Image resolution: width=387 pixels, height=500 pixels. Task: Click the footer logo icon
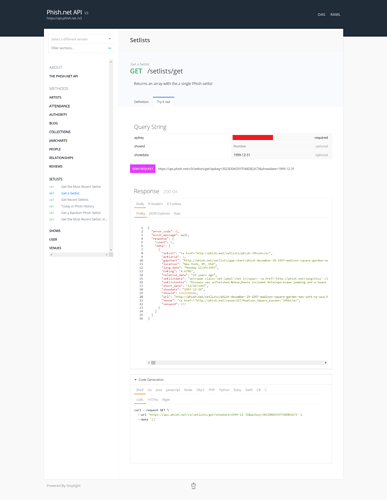pos(194,486)
